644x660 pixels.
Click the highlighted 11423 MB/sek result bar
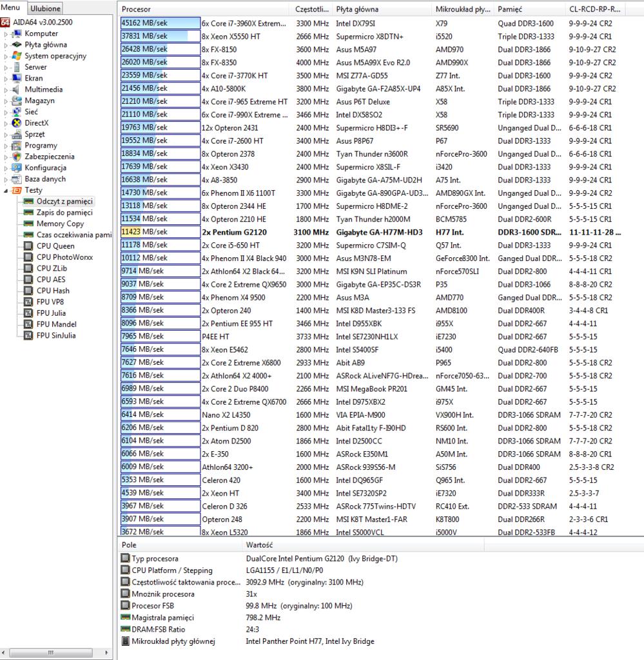(161, 232)
